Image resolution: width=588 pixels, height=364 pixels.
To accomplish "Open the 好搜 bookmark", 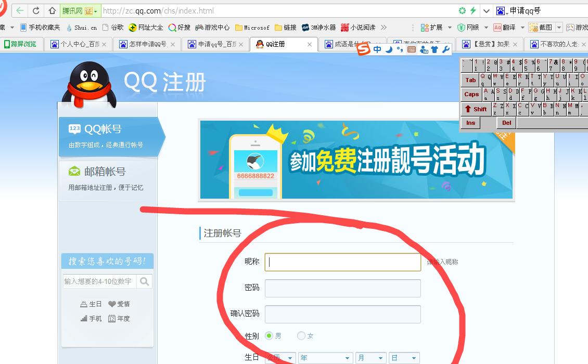I will [x=179, y=28].
